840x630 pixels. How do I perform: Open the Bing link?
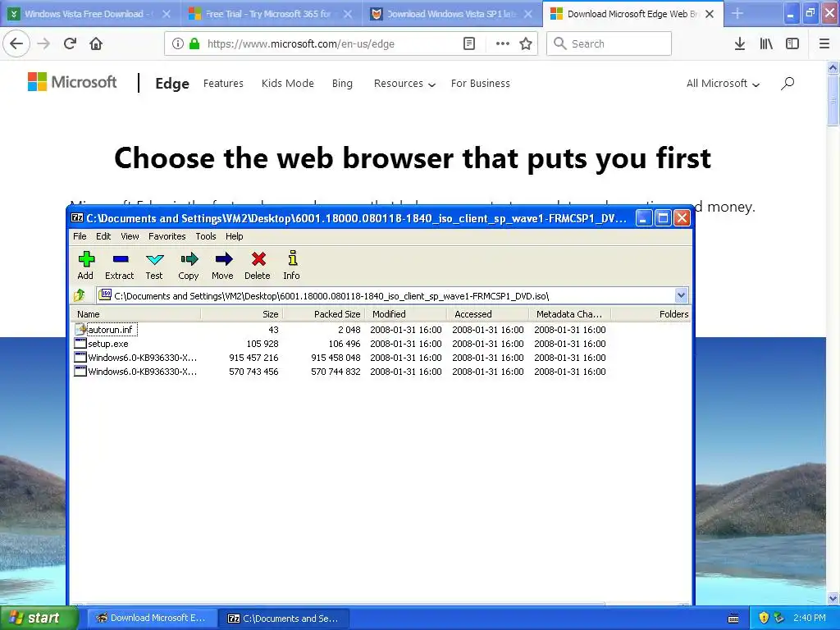click(x=342, y=84)
